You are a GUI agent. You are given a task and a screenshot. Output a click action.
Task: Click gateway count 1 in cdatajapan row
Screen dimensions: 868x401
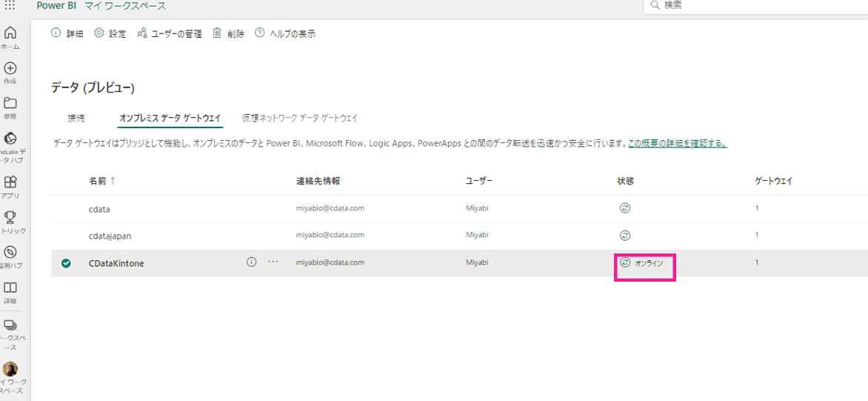[757, 235]
